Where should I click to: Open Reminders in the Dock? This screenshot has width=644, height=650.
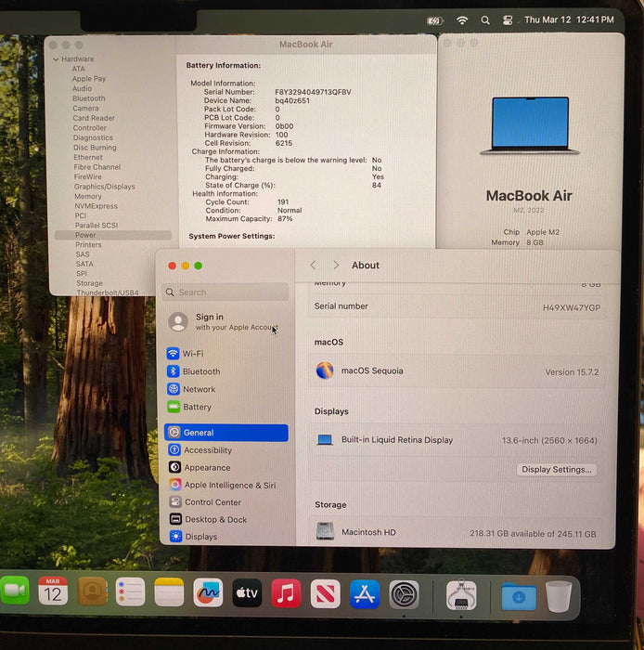tap(130, 592)
